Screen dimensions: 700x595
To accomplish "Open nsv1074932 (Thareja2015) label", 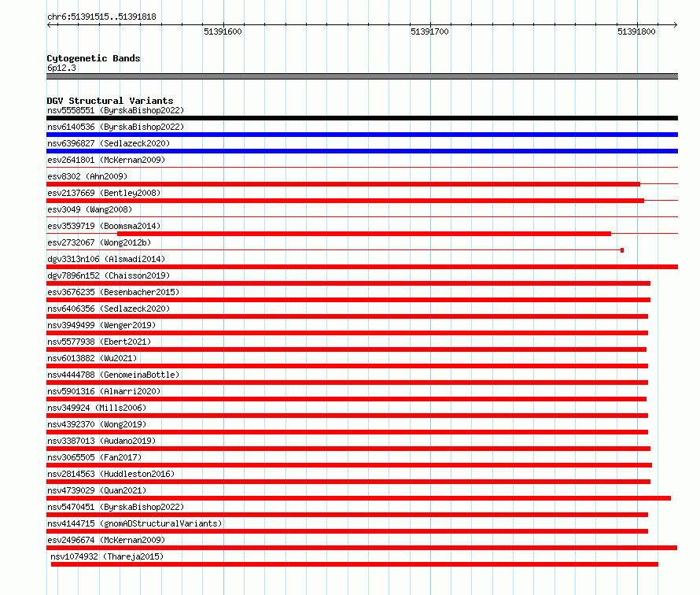I will [107, 556].
